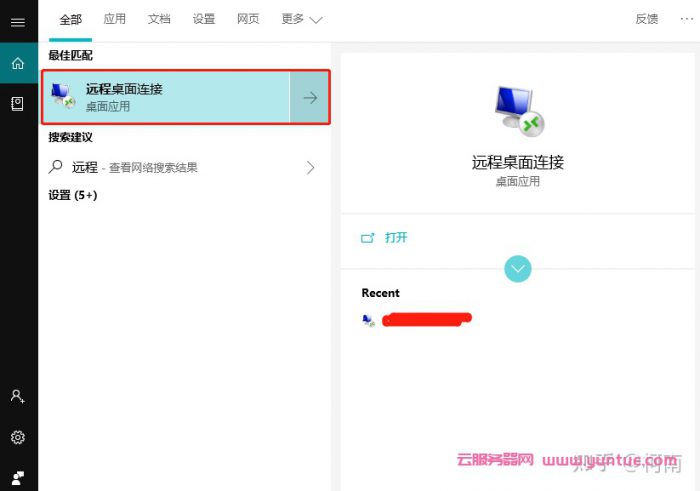Open the hamburger menu in the sidebar

tap(17, 22)
